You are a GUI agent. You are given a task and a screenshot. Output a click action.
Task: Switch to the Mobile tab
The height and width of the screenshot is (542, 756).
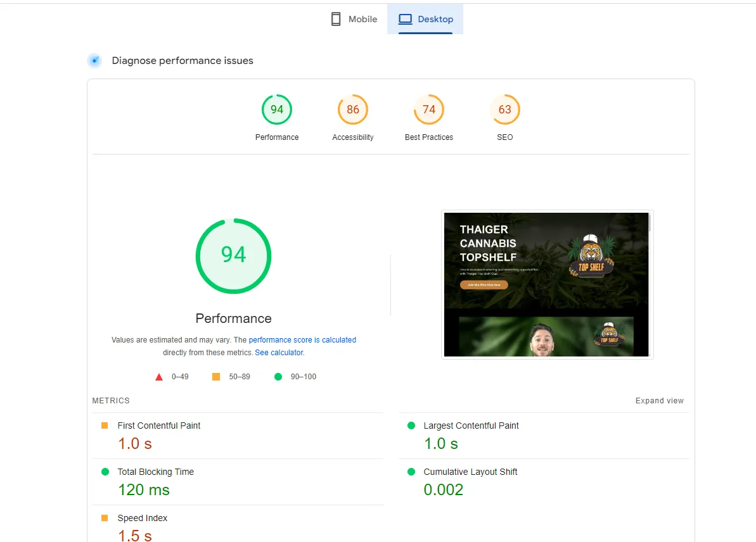pos(354,19)
